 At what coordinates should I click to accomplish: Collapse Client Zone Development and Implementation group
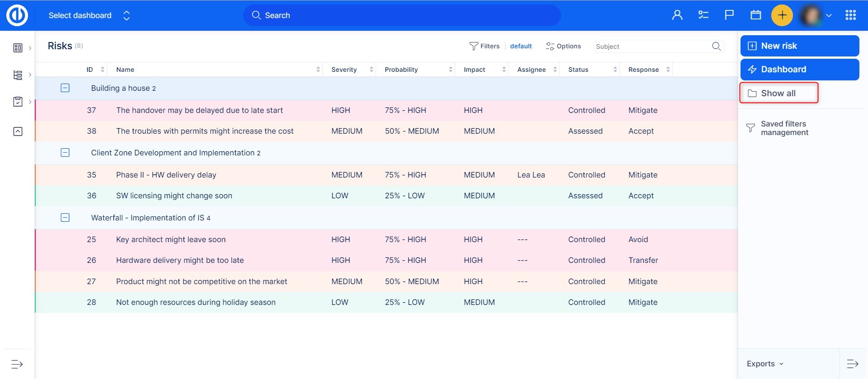(65, 153)
